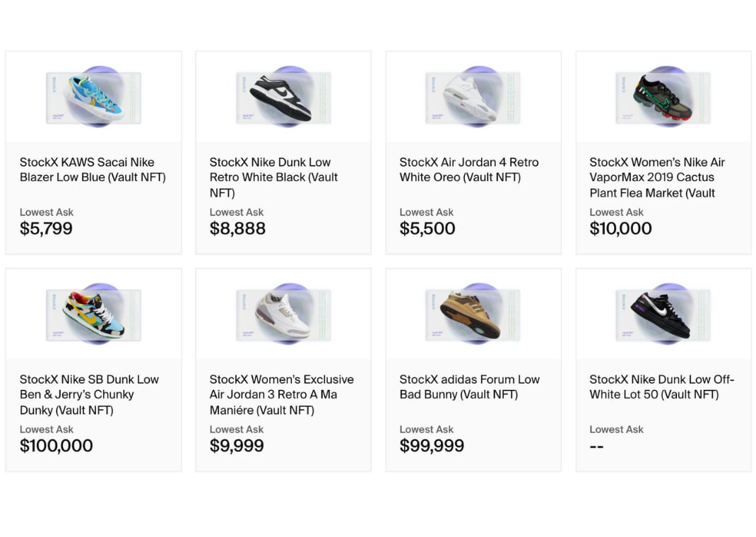The image size is (756, 537).
Task: Open StockX KAWS Sacai Nike Blazer Low Blue title
Action: click(93, 170)
